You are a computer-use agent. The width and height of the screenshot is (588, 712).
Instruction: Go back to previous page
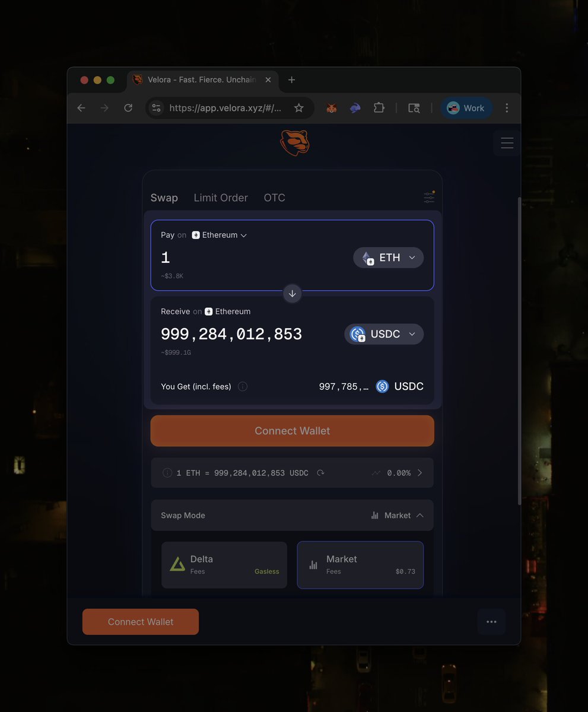click(x=81, y=108)
